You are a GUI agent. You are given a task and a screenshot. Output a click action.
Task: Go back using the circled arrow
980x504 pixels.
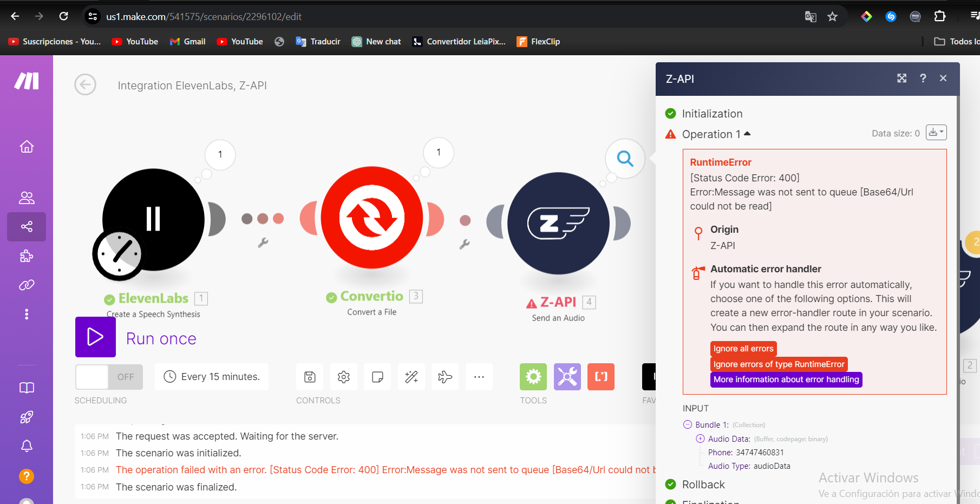click(85, 84)
